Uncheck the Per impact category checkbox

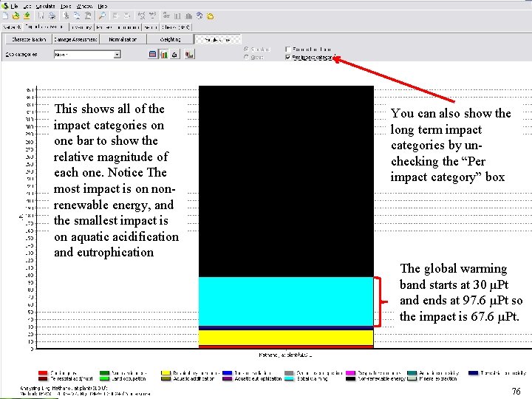(x=288, y=57)
